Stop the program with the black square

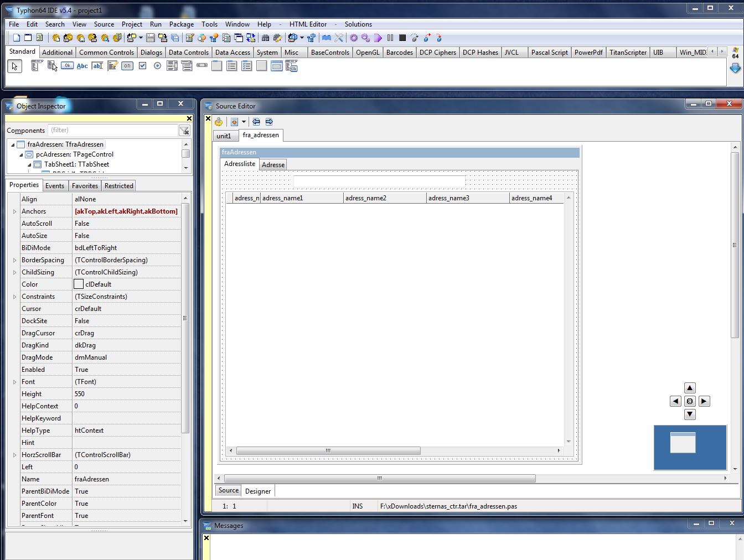[402, 38]
